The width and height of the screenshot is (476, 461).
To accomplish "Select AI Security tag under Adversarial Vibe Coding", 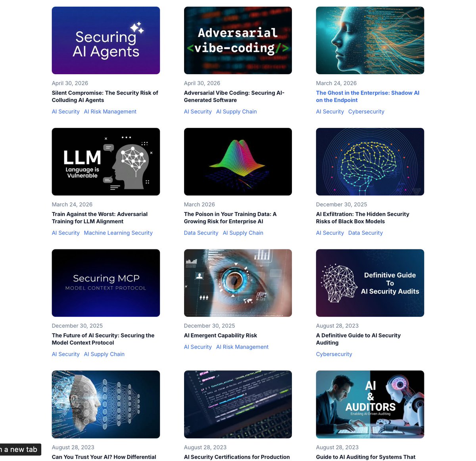I will pos(198,112).
